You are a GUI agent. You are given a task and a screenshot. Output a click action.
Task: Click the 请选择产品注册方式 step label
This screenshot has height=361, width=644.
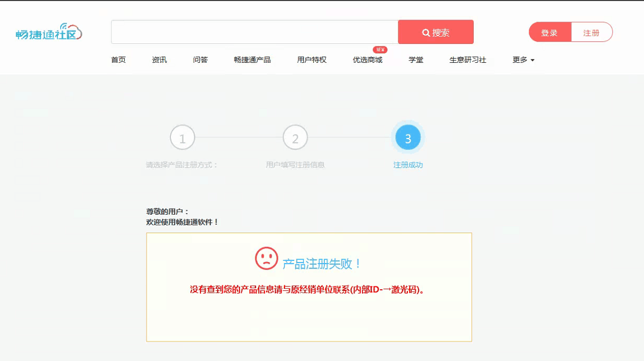(x=181, y=165)
